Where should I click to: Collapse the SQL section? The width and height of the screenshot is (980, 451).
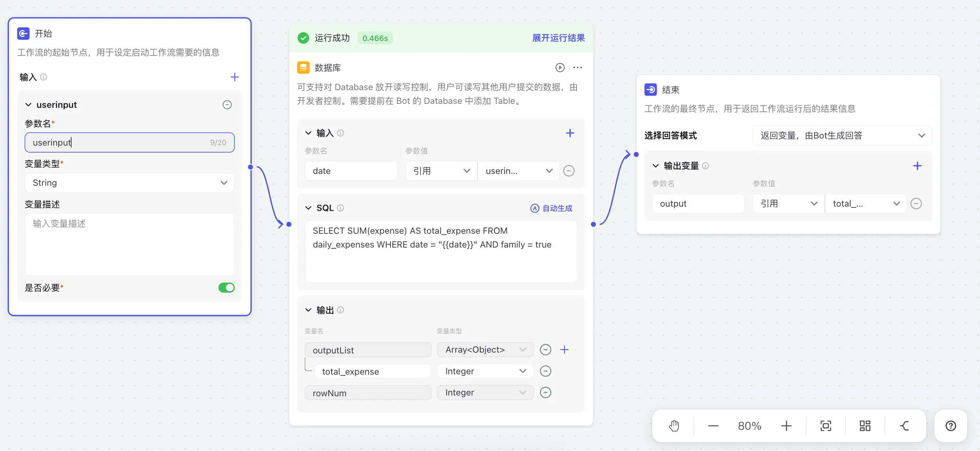pyautogui.click(x=308, y=208)
